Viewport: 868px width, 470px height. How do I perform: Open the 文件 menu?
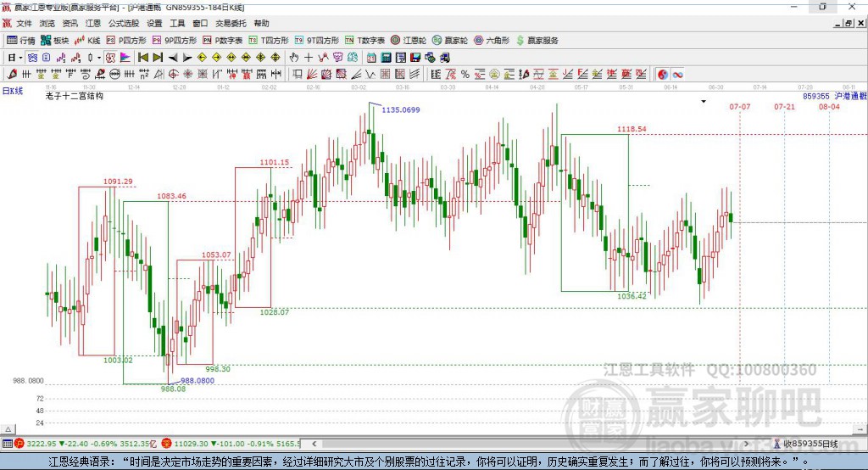[x=24, y=23]
